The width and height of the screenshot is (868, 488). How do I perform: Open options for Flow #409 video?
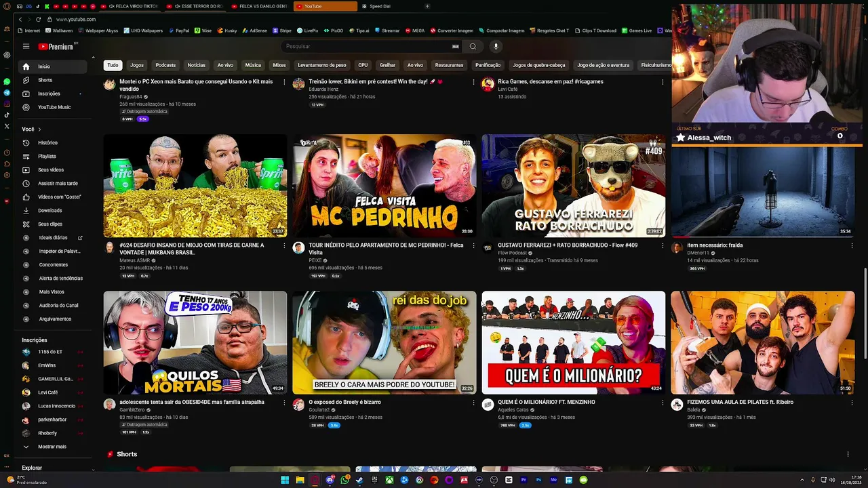pyautogui.click(x=663, y=245)
